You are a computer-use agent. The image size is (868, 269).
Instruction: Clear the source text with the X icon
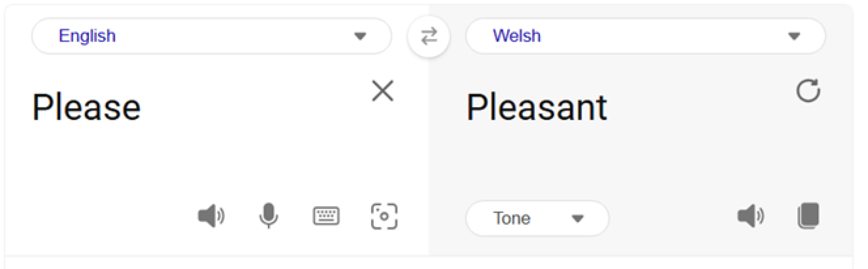pyautogui.click(x=383, y=91)
